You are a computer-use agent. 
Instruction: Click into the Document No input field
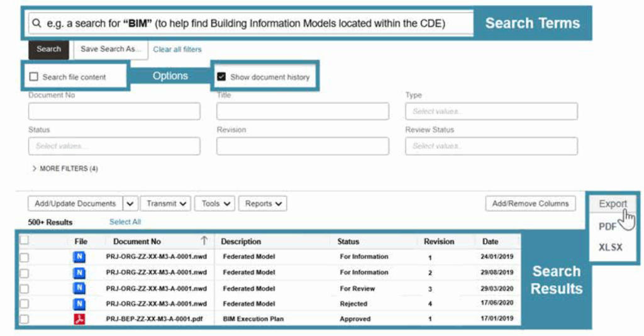coord(114,111)
